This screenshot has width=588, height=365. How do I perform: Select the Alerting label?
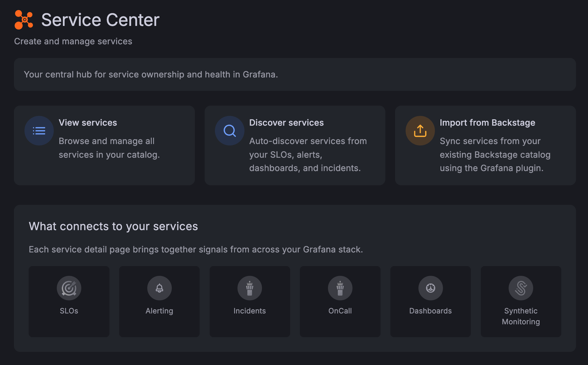(160, 311)
